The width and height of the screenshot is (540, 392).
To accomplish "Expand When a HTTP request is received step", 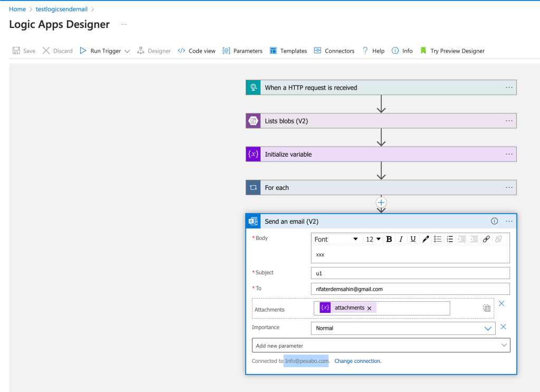I will point(381,88).
